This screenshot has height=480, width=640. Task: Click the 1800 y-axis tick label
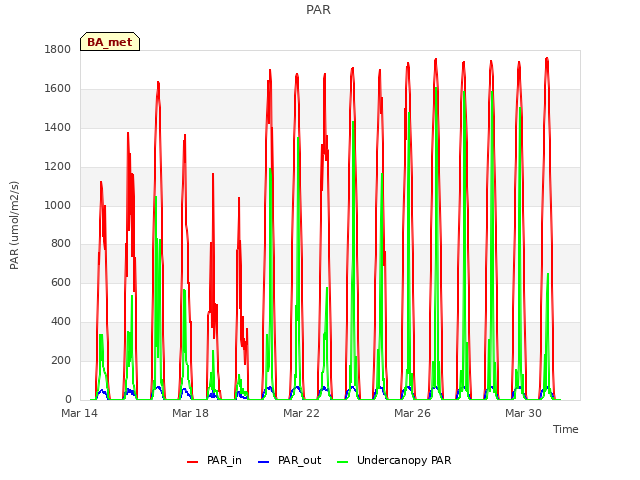tap(58, 50)
